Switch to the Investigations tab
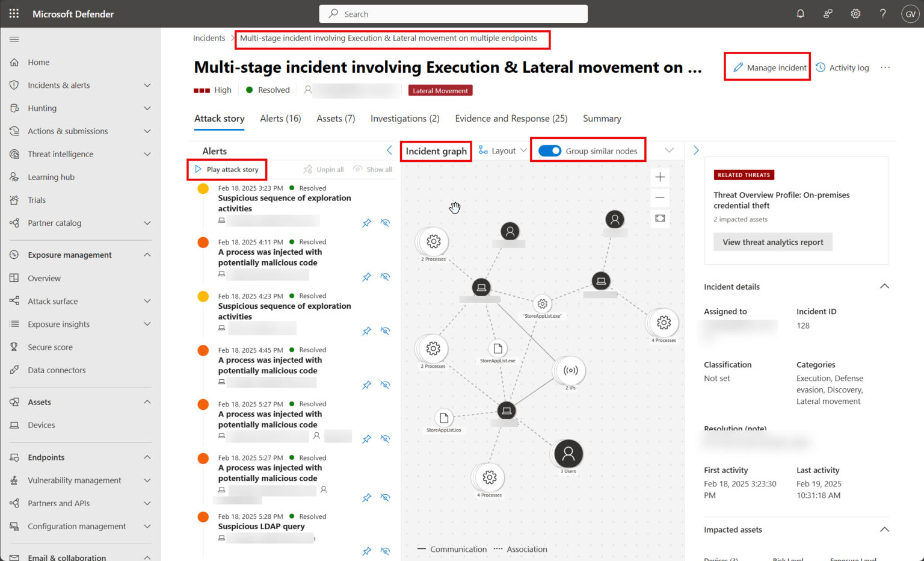This screenshot has height=561, width=924. (x=404, y=118)
